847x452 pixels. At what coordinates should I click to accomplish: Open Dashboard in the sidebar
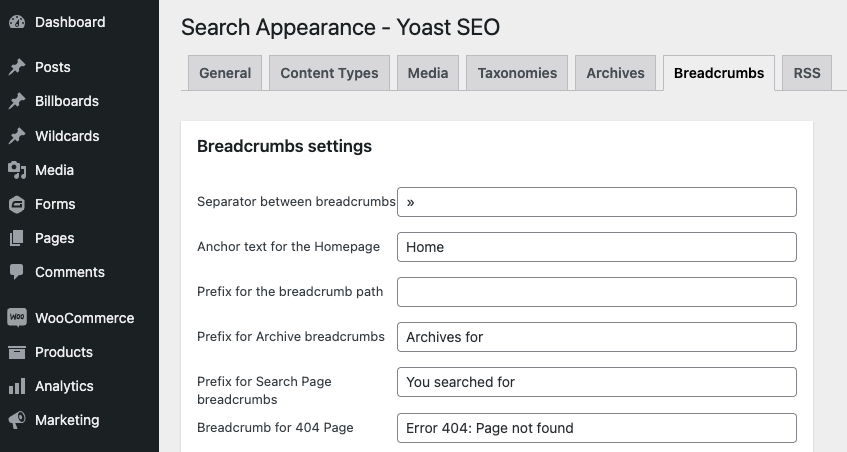[70, 22]
